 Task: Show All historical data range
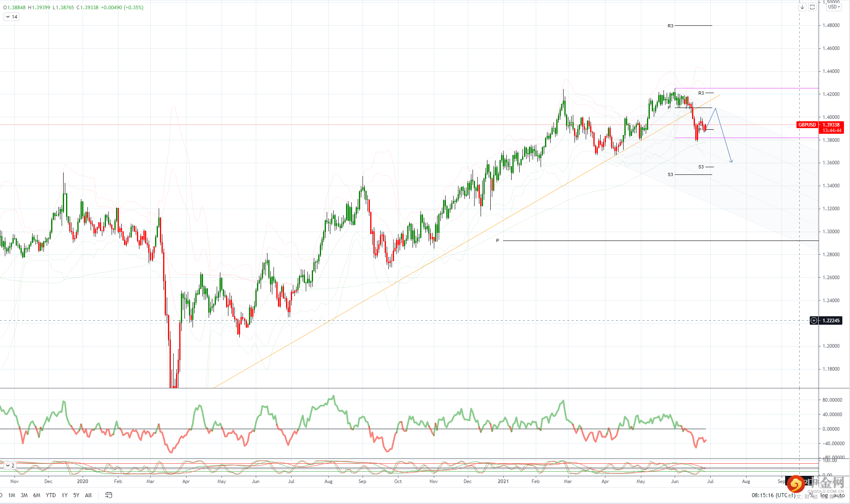[x=88, y=495]
